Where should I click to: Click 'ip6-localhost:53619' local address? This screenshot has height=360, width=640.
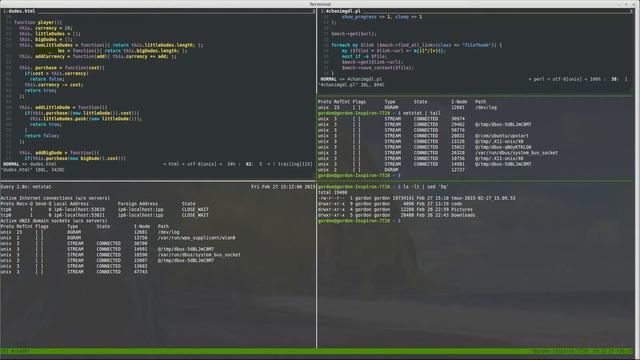pos(79,209)
